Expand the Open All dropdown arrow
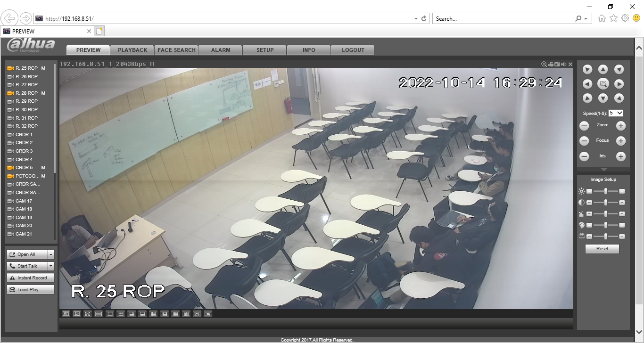This screenshot has width=644, height=343. click(x=51, y=254)
